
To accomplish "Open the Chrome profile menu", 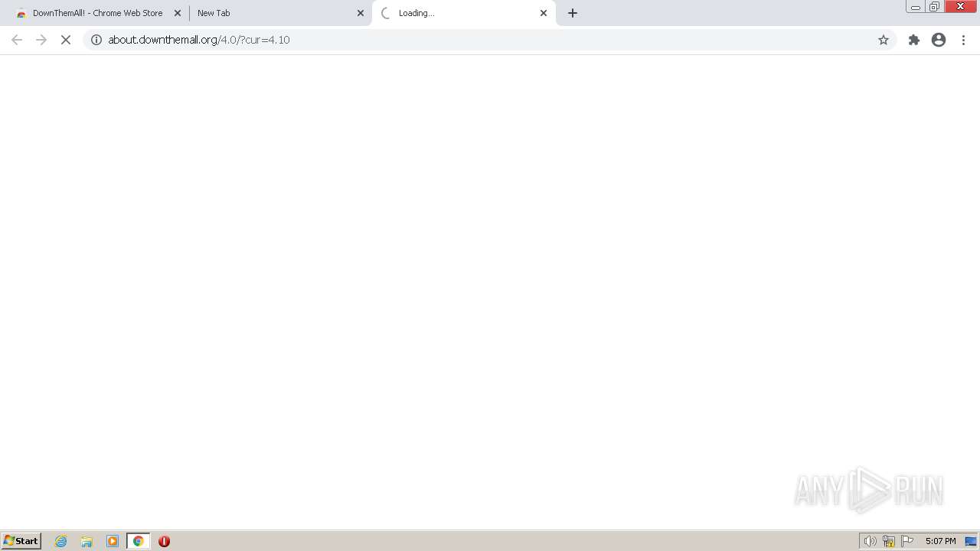I will 939,40.
